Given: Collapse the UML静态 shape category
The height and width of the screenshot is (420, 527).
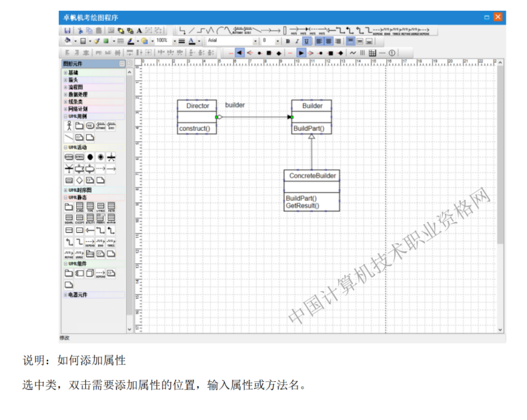Looking at the screenshot, I should click(65, 197).
